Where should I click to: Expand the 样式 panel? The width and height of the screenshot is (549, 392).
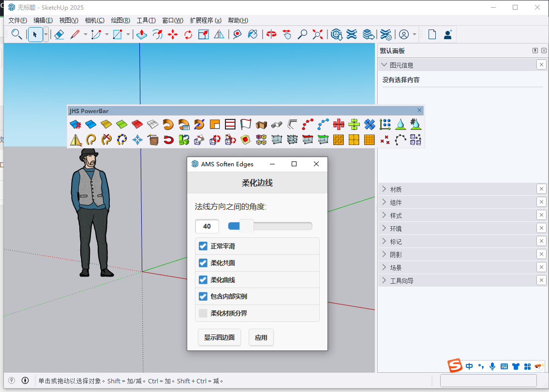click(384, 215)
